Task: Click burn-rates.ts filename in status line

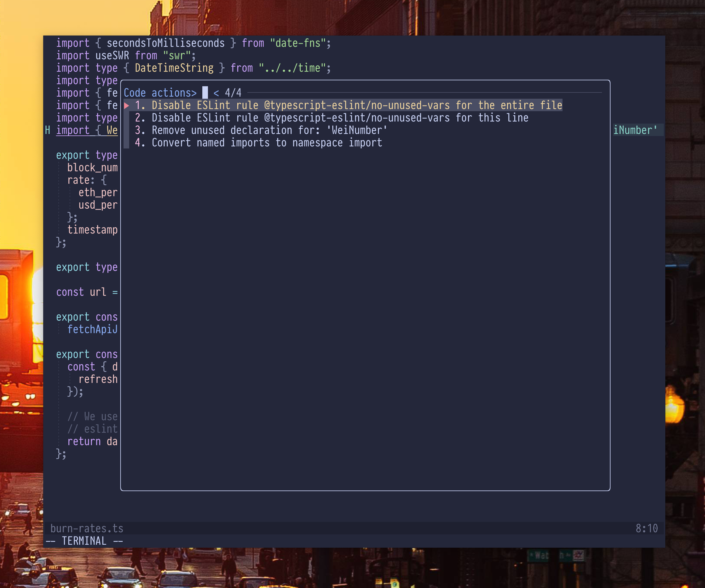Action: (x=87, y=528)
